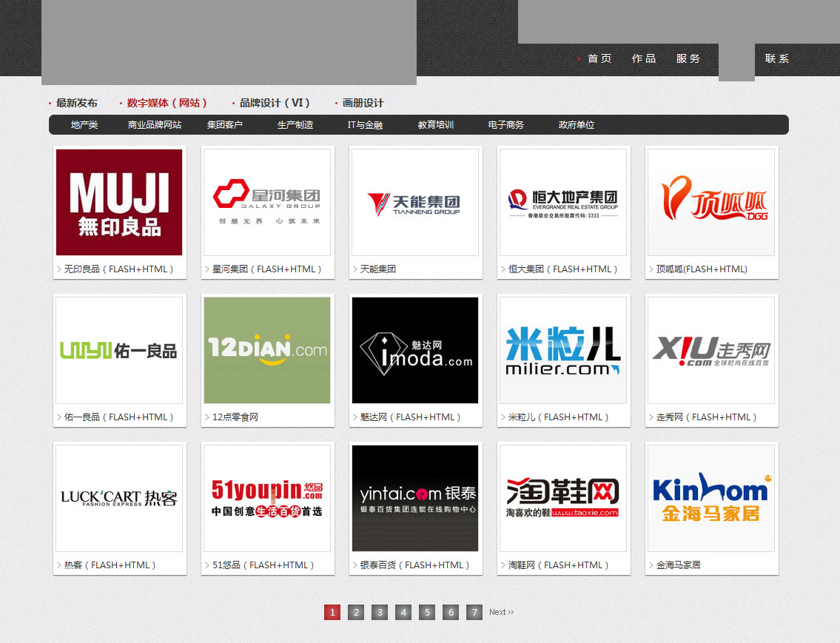Filter by 商业品牌网站 in the dark bar
840x643 pixels.
[x=154, y=125]
